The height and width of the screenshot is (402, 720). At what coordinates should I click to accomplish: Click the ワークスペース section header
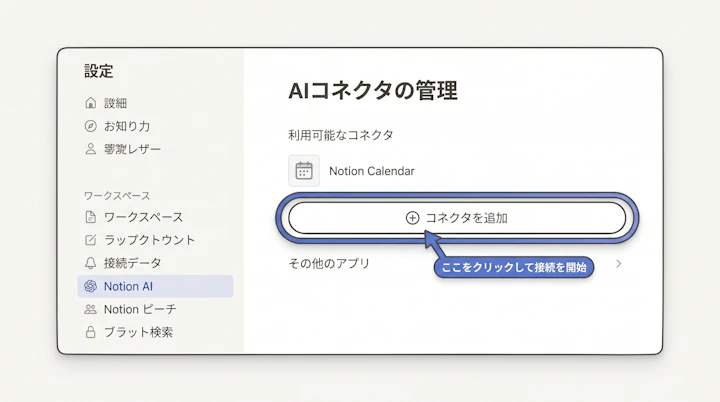pos(117,196)
